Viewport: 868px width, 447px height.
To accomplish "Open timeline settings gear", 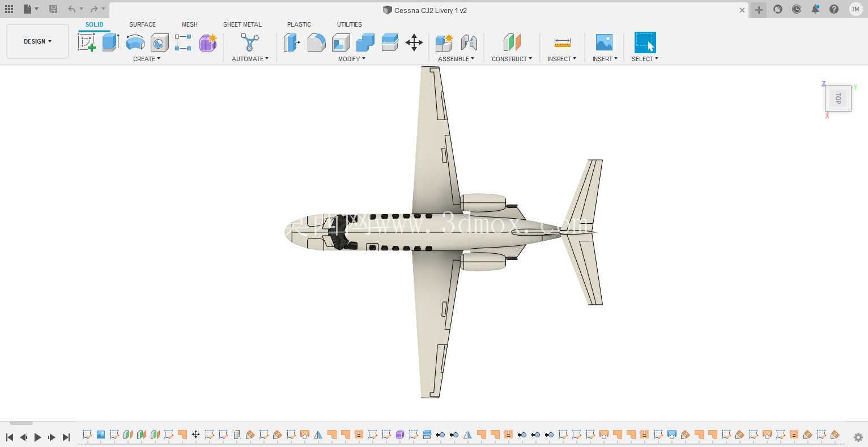I will coord(858,437).
